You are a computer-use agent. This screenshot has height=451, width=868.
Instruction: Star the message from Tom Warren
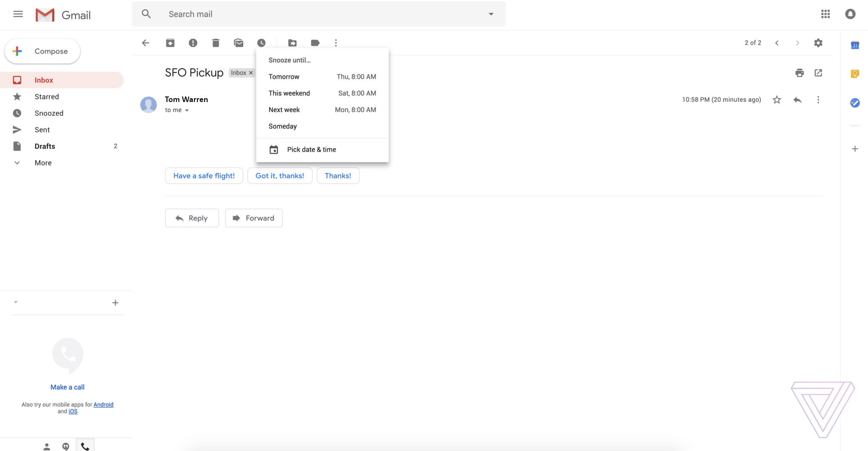pyautogui.click(x=777, y=99)
